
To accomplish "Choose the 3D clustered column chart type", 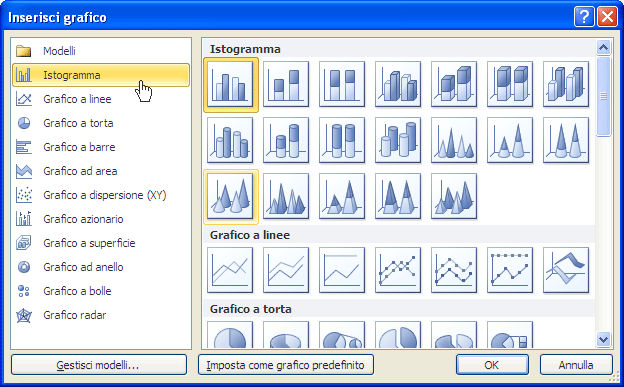I will pyautogui.click(x=398, y=84).
